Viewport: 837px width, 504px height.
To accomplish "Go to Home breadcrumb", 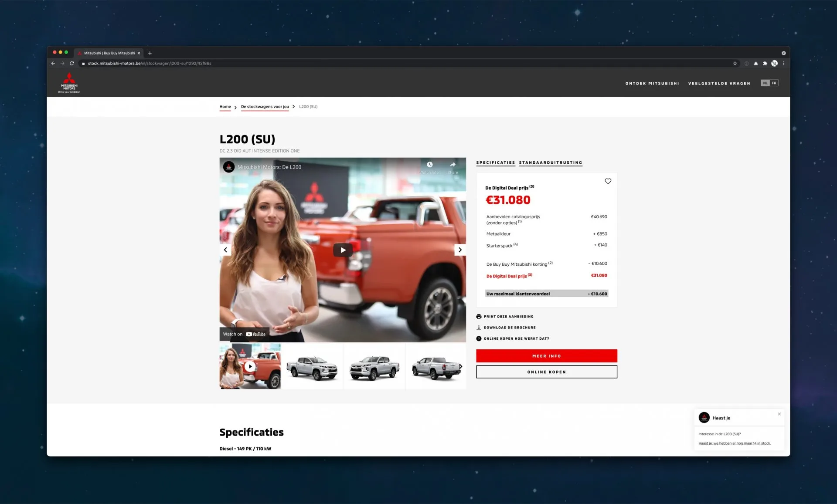I will (x=225, y=107).
